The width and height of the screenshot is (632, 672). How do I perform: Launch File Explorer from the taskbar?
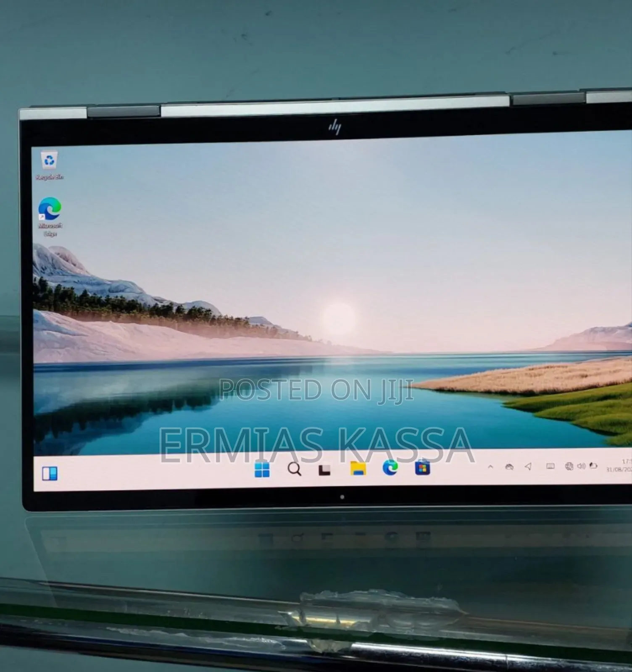click(x=358, y=468)
